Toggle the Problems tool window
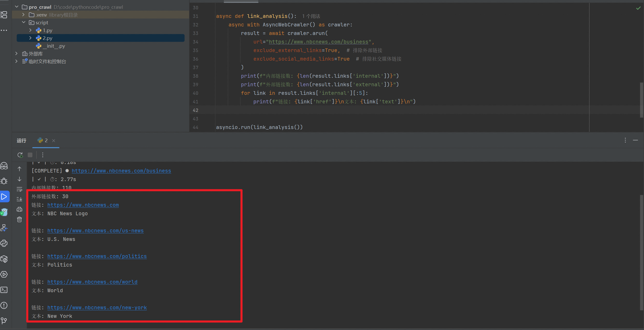The width and height of the screenshot is (644, 330). pyautogui.click(x=4, y=305)
